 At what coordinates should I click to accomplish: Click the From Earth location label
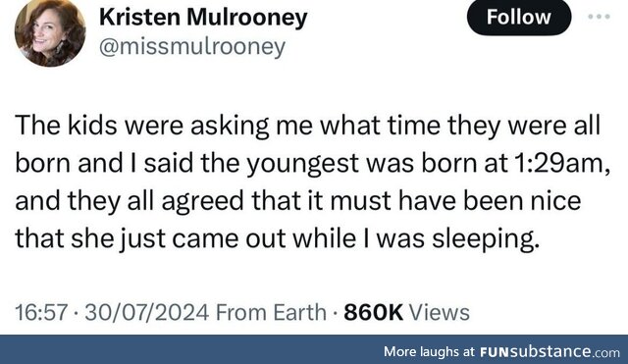(x=271, y=312)
